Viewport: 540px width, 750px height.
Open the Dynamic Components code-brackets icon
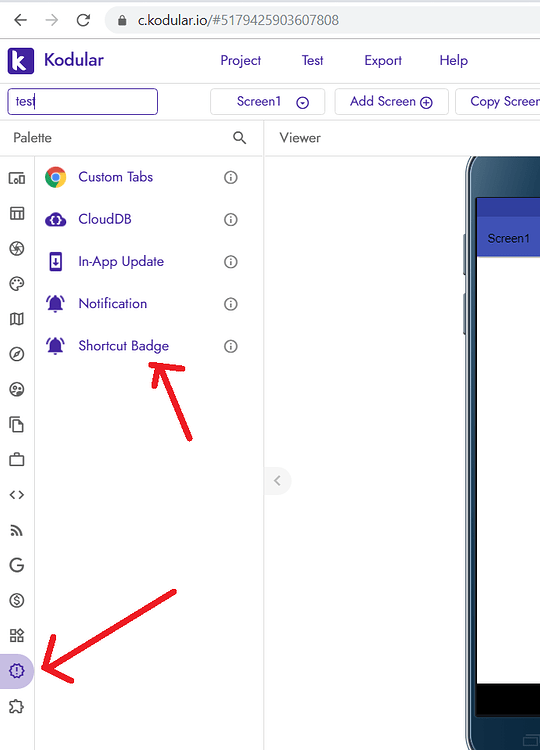[x=17, y=495]
